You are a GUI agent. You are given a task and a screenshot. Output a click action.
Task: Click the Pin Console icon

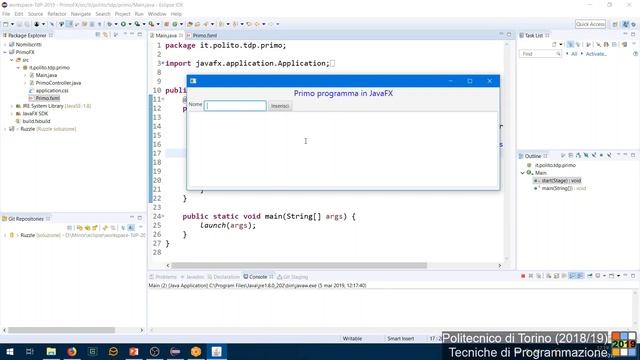590,276
